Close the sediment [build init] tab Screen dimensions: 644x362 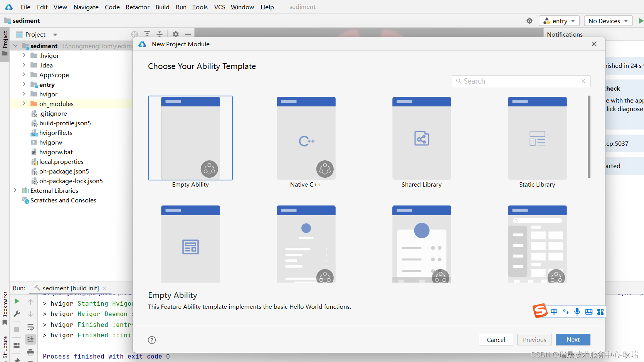coord(104,288)
